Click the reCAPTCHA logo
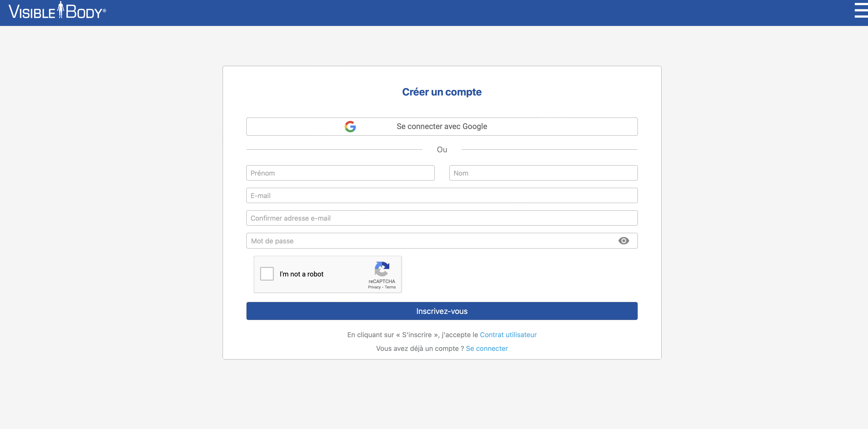 pos(382,269)
